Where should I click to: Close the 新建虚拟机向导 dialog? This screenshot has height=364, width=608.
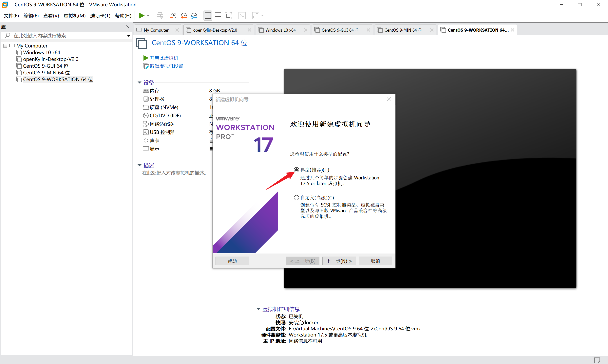tap(389, 99)
